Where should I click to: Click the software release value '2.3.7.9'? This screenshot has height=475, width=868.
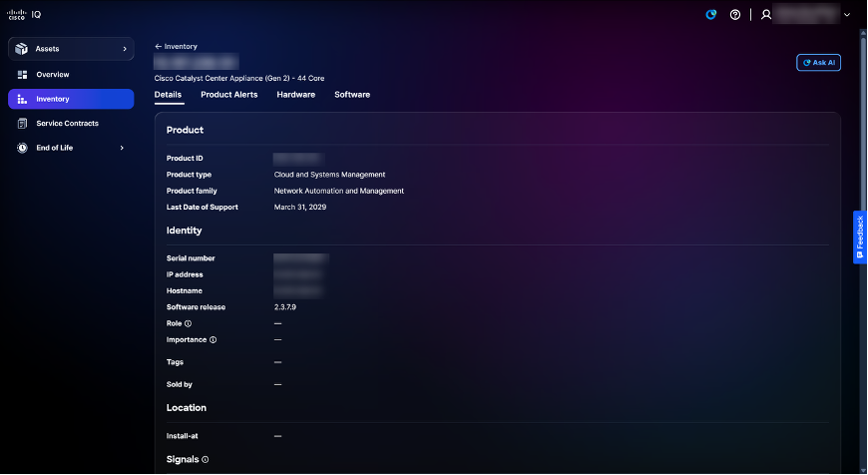point(285,307)
